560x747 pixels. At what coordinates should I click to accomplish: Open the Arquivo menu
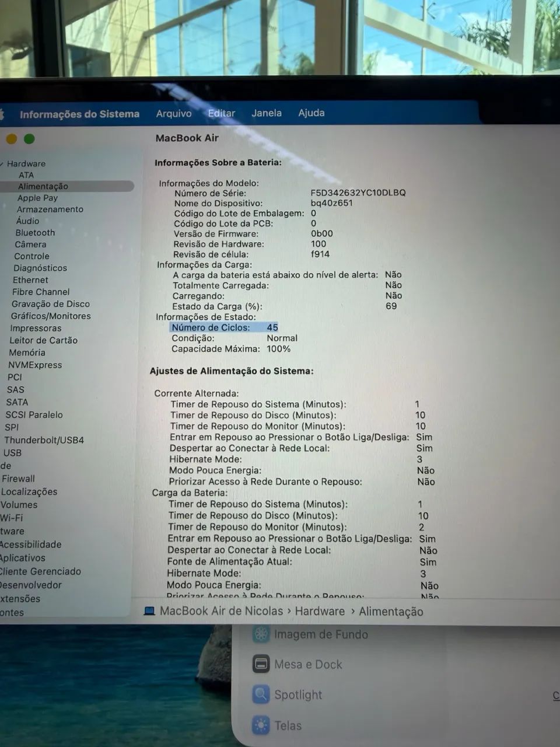(x=174, y=113)
